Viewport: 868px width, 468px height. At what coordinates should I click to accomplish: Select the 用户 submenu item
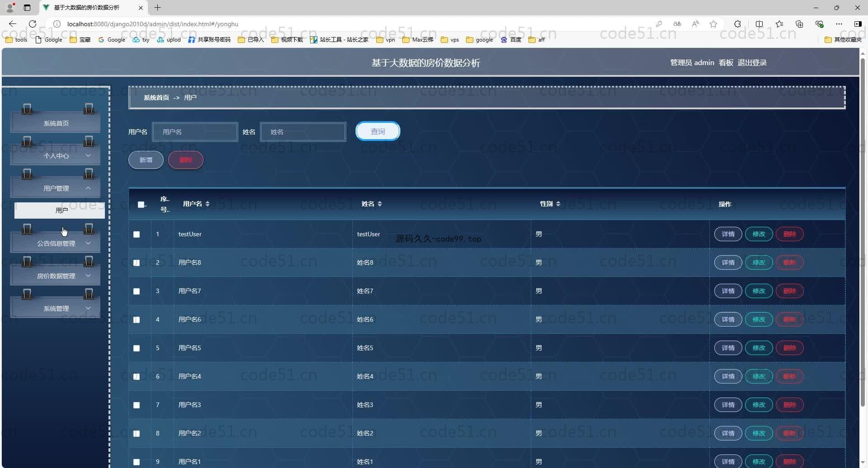click(x=60, y=210)
